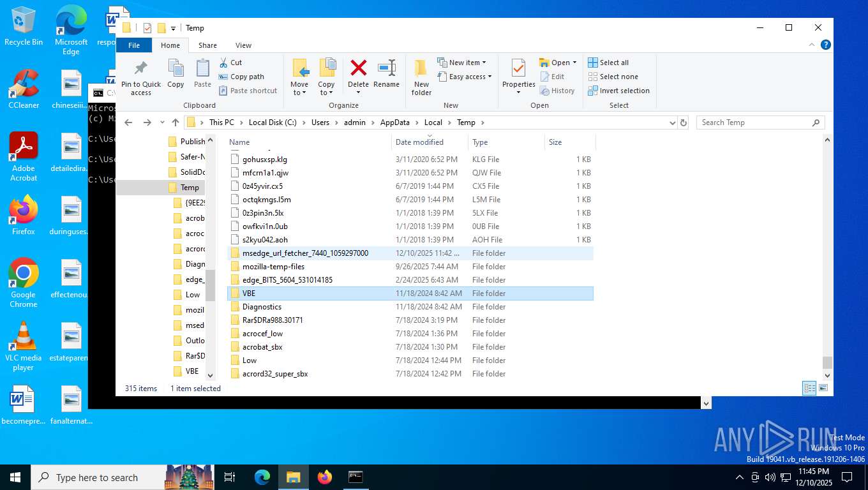Screen dimensions: 868x490
Task: Sort by Date modified column
Action: [x=430, y=142]
